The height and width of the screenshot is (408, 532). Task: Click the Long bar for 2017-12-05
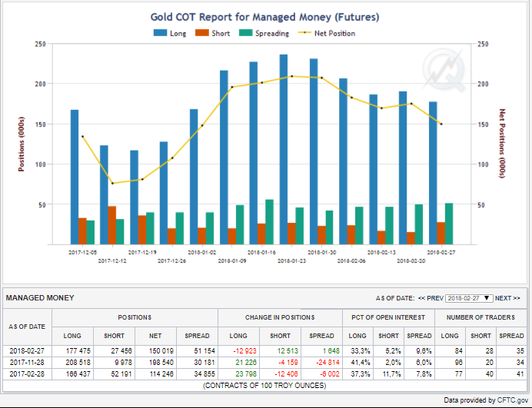pyautogui.click(x=75, y=177)
